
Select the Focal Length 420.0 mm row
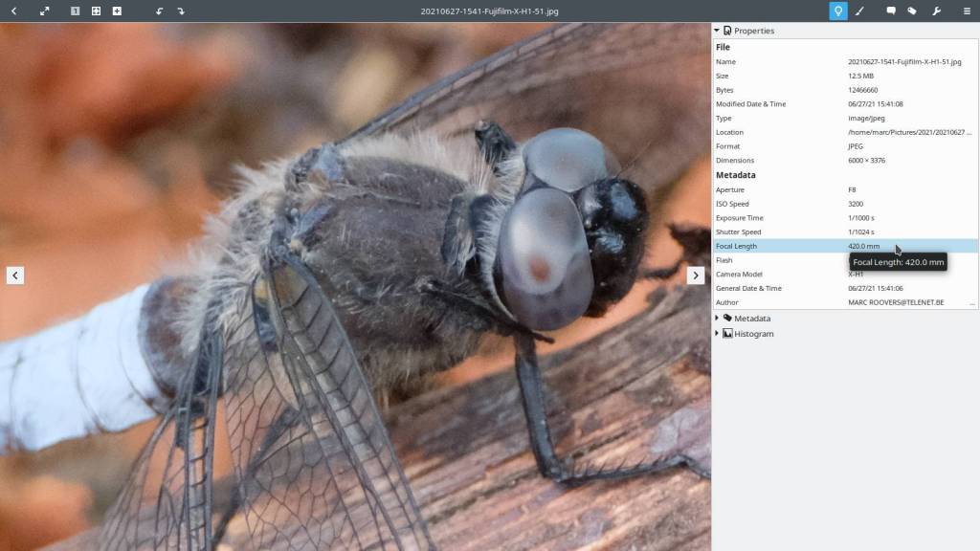846,246
